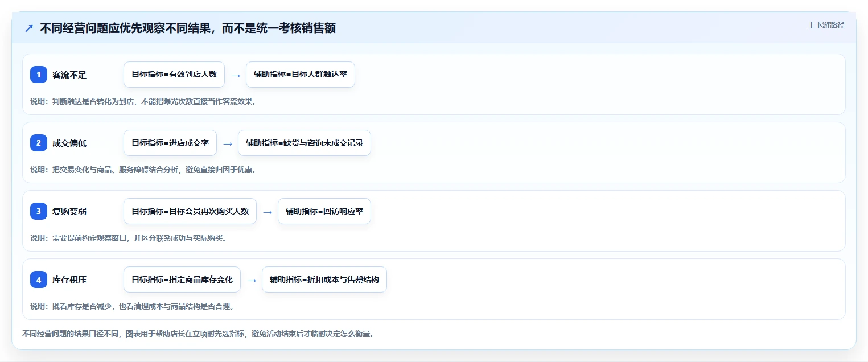Click the number 3 badge for 复购变弱
Screen dimensions: 868x362
(x=39, y=211)
